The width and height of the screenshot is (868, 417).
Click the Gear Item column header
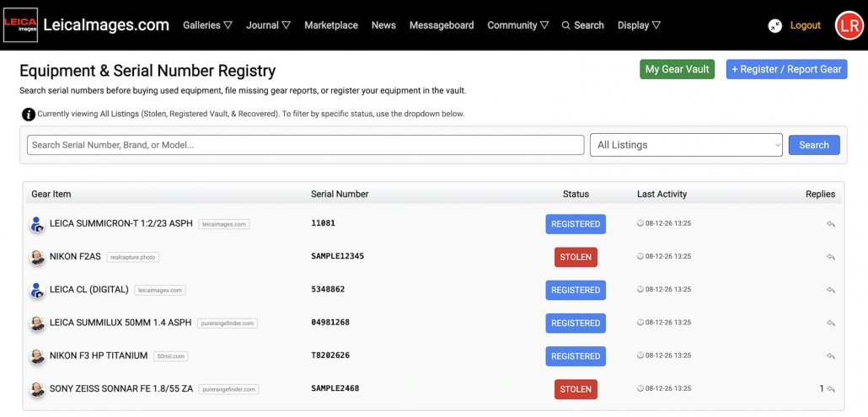[51, 194]
